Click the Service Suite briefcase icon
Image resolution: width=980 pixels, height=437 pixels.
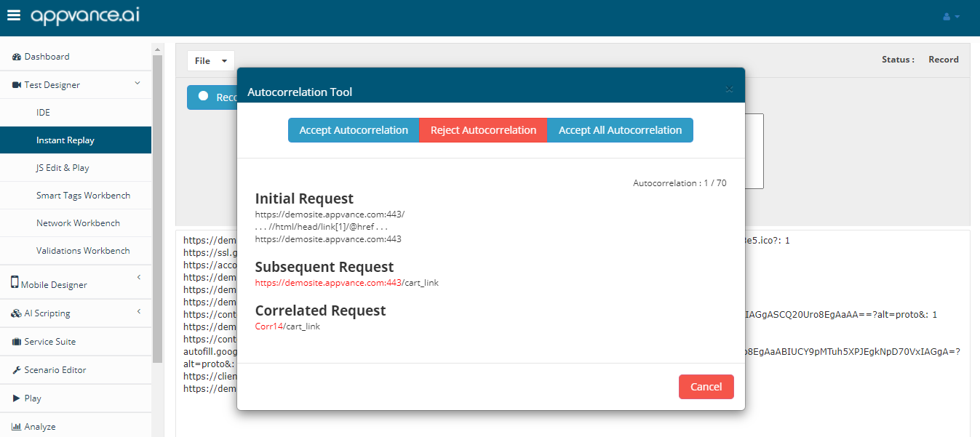(x=17, y=342)
